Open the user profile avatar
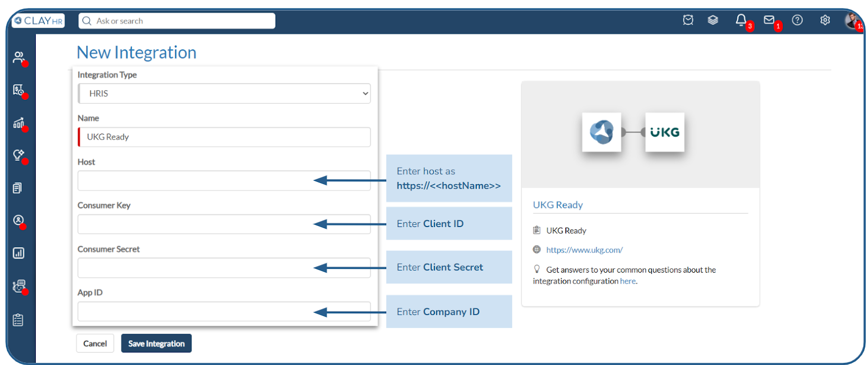Viewport: 868px width, 365px height. tap(852, 21)
